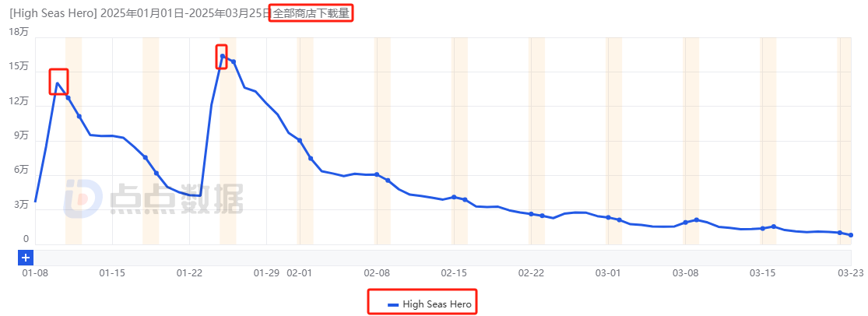The height and width of the screenshot is (316, 868).
Task: Click the 01-08 x-axis date label
Action: pyautogui.click(x=36, y=273)
